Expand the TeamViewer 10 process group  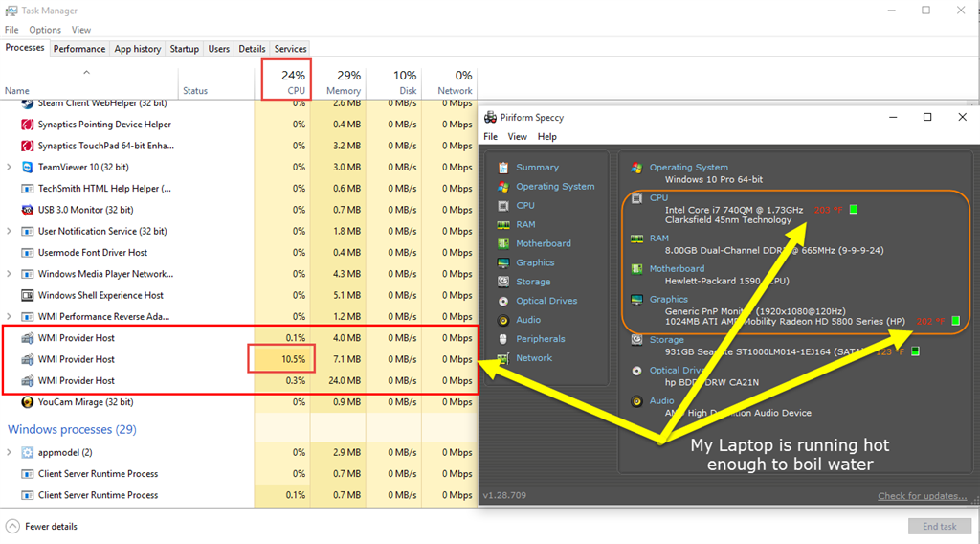coord(10,168)
